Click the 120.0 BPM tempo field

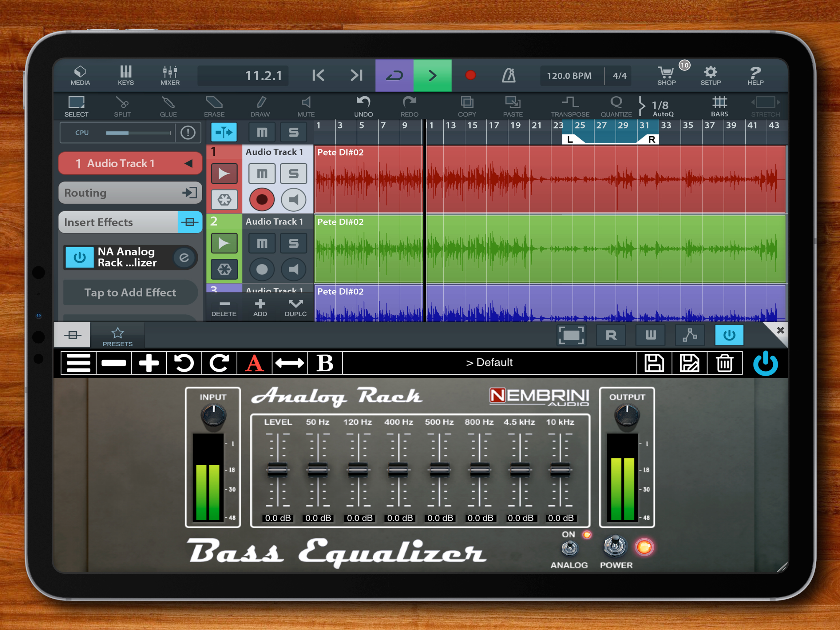click(x=569, y=76)
